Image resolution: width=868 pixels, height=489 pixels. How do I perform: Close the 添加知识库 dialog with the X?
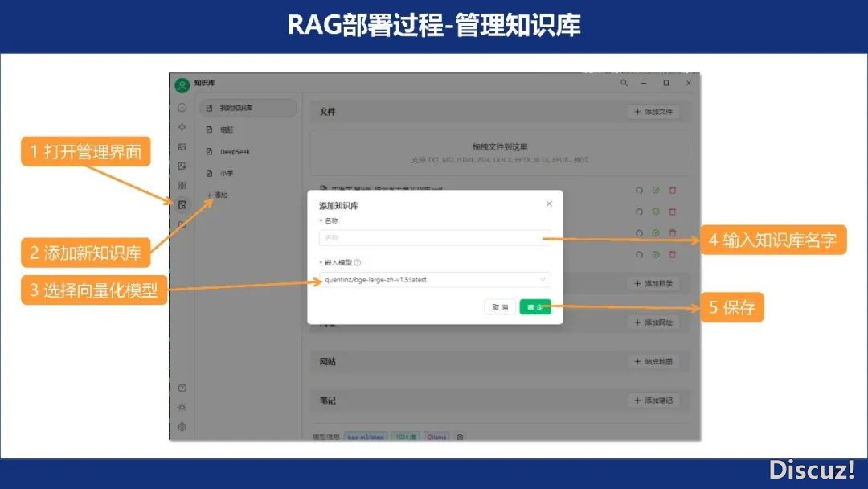pyautogui.click(x=549, y=203)
